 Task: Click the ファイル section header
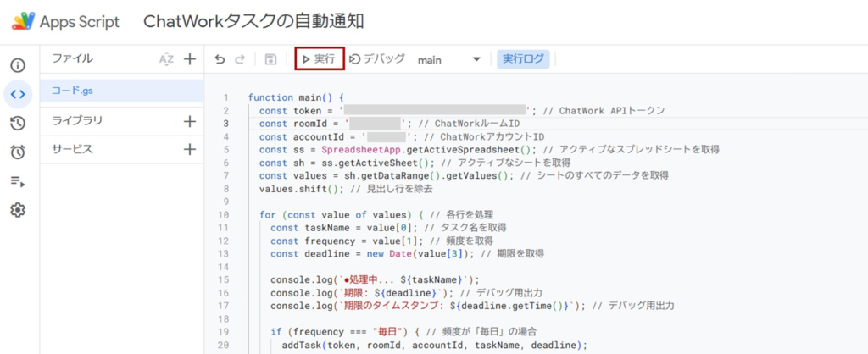(x=73, y=58)
